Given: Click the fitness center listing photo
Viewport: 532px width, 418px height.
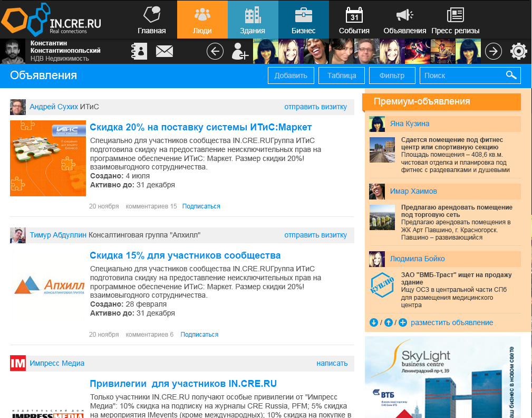Looking at the screenshot, I should click(x=382, y=150).
